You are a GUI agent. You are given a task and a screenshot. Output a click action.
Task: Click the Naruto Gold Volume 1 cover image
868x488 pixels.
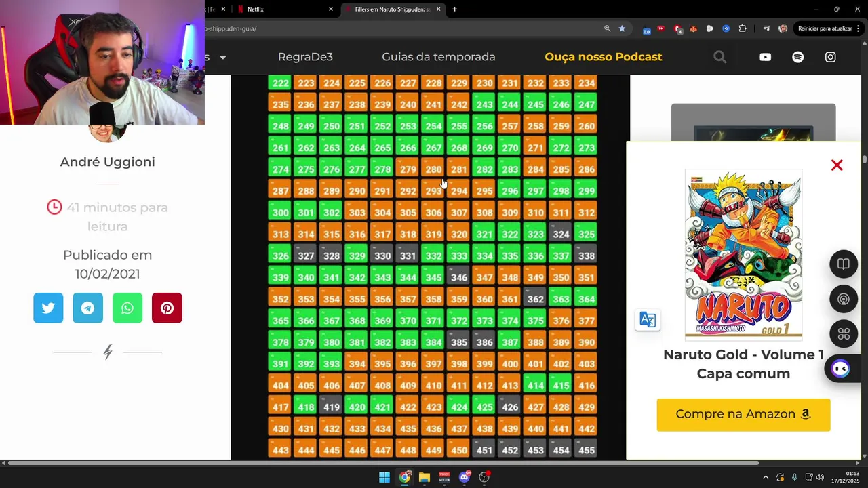coord(743,254)
